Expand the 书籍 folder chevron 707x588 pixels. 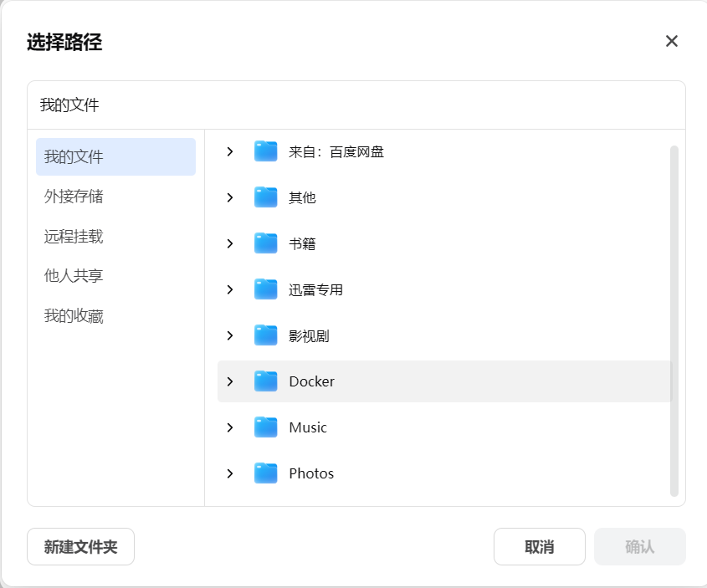(x=230, y=243)
